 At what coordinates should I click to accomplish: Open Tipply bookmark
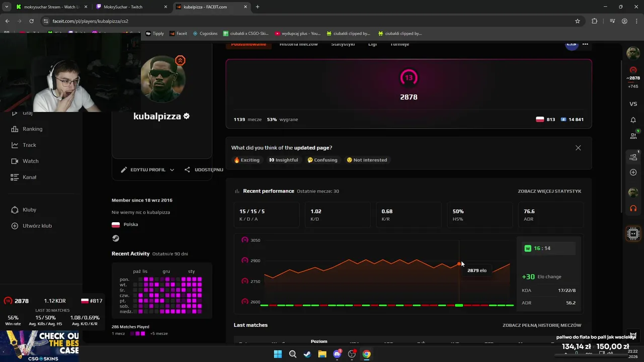155,34
